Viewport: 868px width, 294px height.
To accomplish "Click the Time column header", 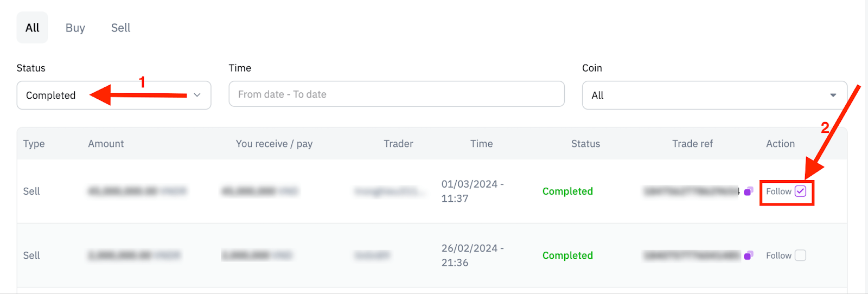I will (x=481, y=144).
